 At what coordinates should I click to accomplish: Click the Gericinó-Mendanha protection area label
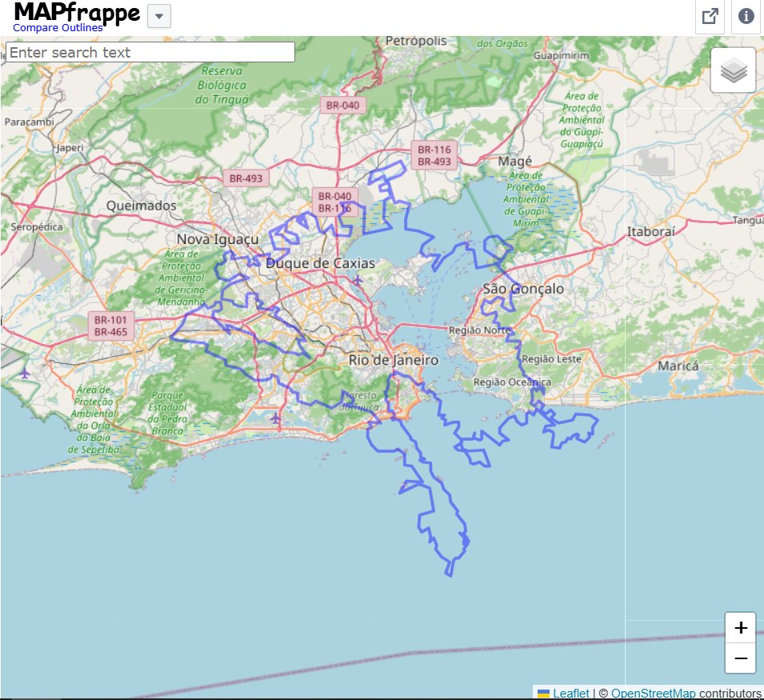coord(182,278)
